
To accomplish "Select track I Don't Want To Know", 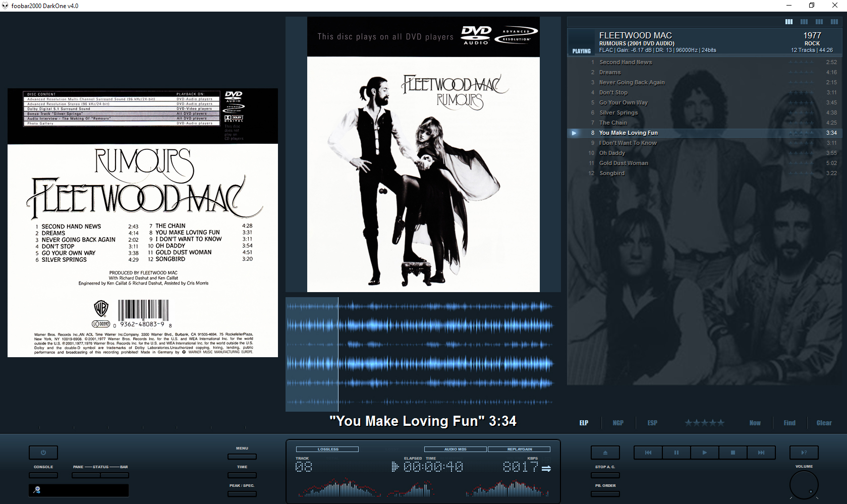I will (705, 143).
